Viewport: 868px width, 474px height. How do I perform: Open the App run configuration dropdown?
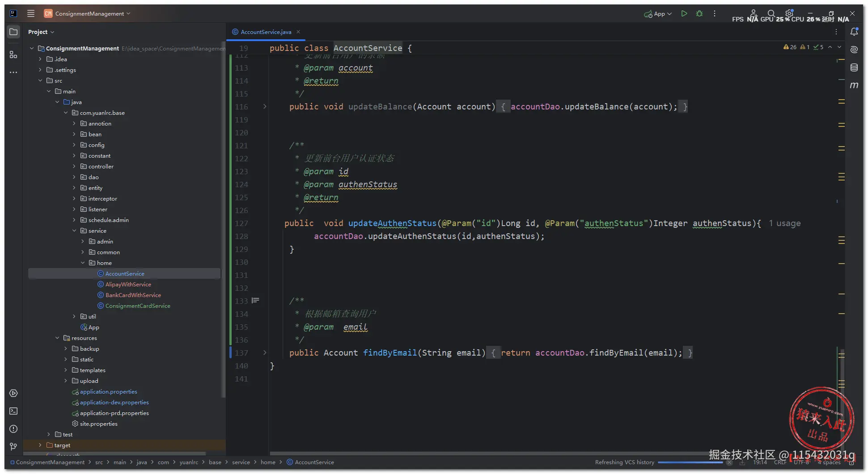(658, 14)
